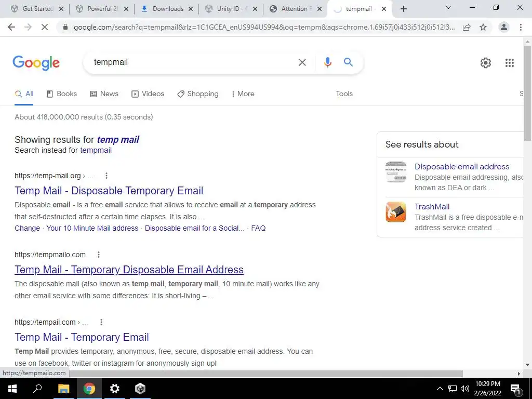Open options menu for temp-mail.org result
The image size is (532, 399).
(106, 176)
